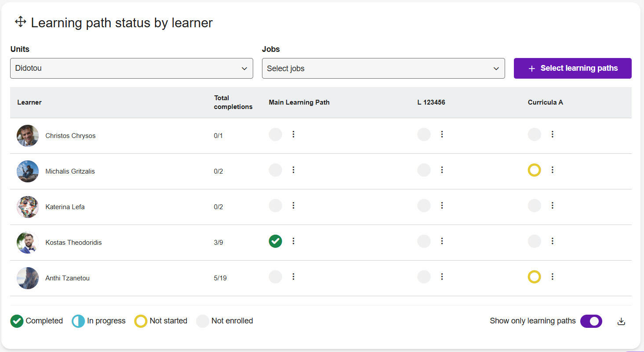Image resolution: width=644 pixels, height=352 pixels.
Task: Click the Select learning paths button
Action: tap(573, 69)
